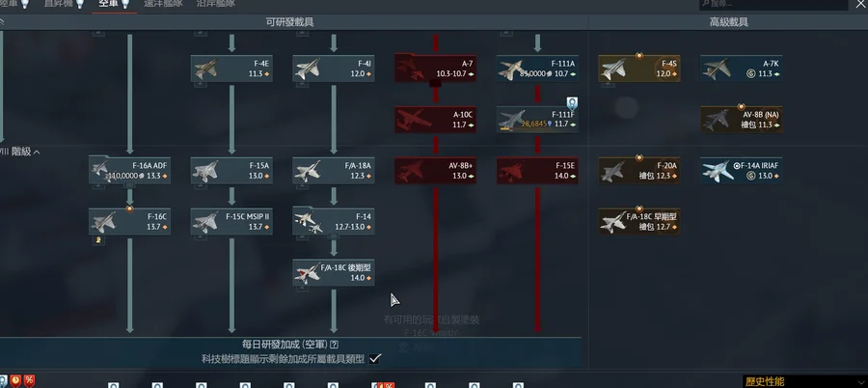This screenshot has height=388, width=868.
Task: Open the 沿岸艦隊 tab
Action: (216, 4)
